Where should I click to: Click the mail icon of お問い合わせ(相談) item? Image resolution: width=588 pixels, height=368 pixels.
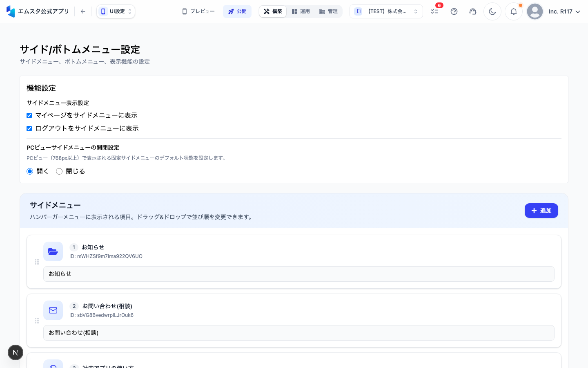53,310
